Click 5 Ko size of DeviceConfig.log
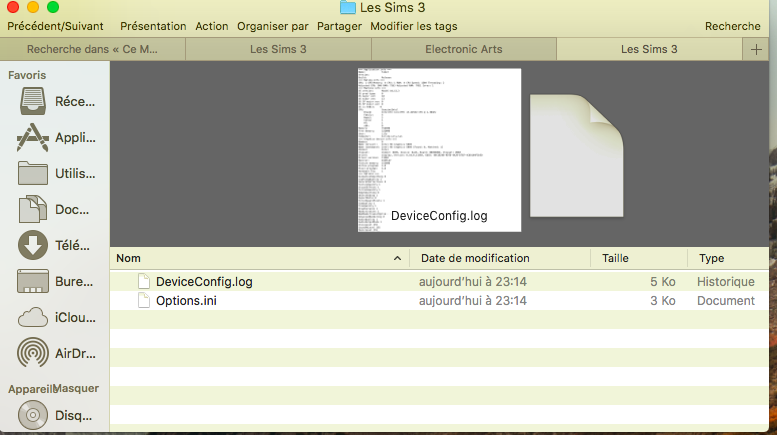 pos(663,281)
